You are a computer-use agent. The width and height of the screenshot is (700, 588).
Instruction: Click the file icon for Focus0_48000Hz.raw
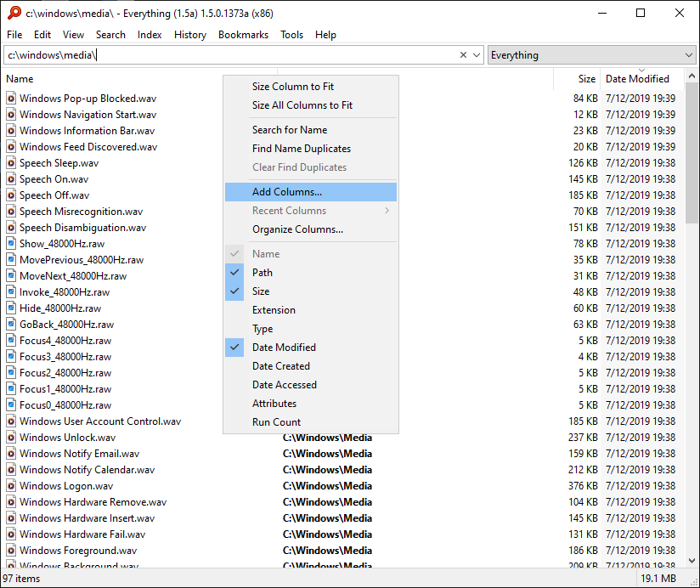pos(11,405)
